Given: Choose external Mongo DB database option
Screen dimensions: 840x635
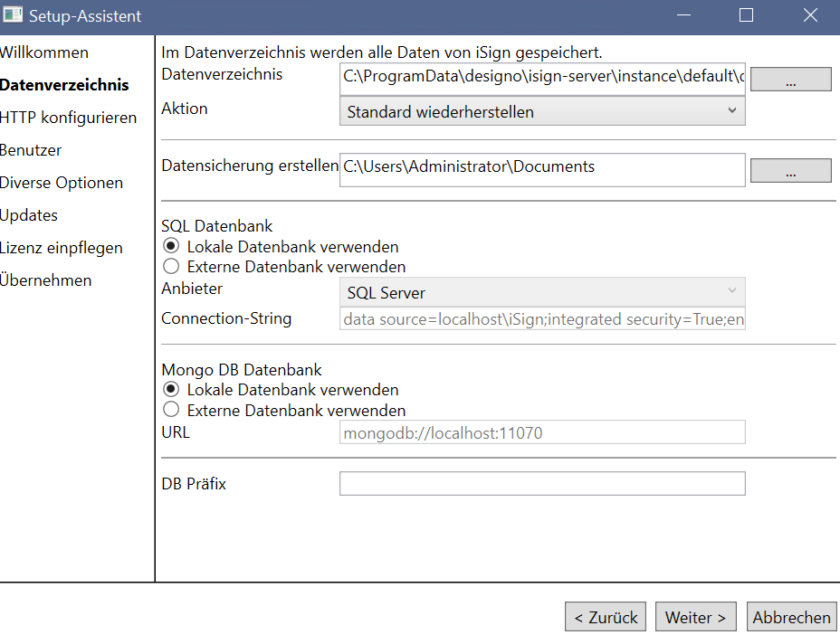Looking at the screenshot, I should click(x=171, y=410).
